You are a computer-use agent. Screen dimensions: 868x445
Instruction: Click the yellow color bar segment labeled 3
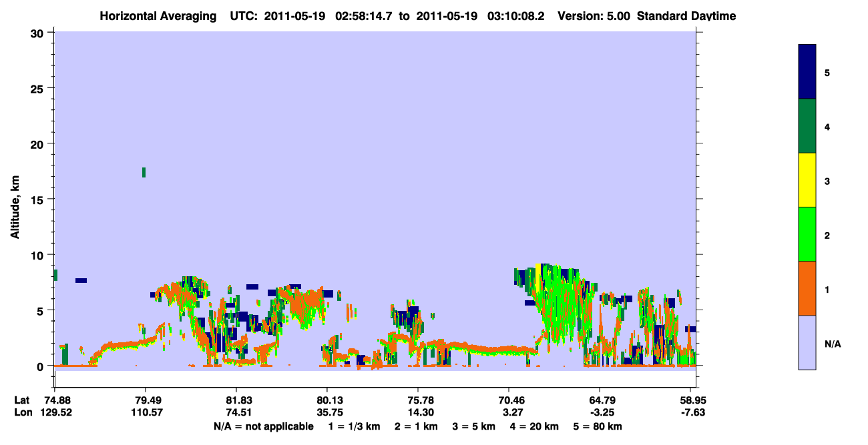pos(807,180)
